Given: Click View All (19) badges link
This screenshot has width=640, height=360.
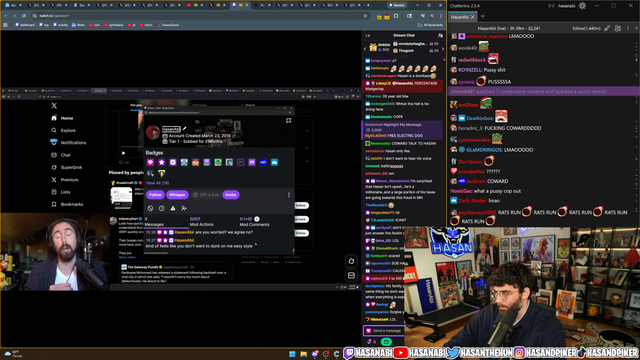Looking at the screenshot, I should (x=157, y=183).
